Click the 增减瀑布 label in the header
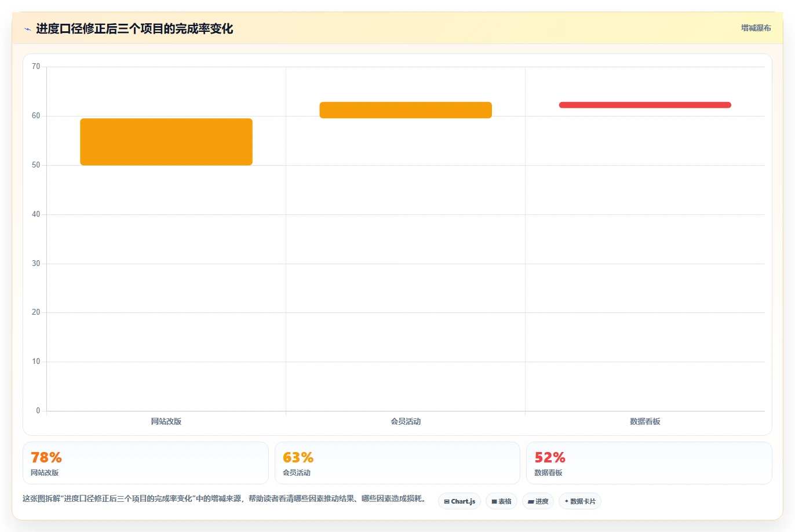Image resolution: width=795 pixels, height=532 pixels. (x=756, y=28)
